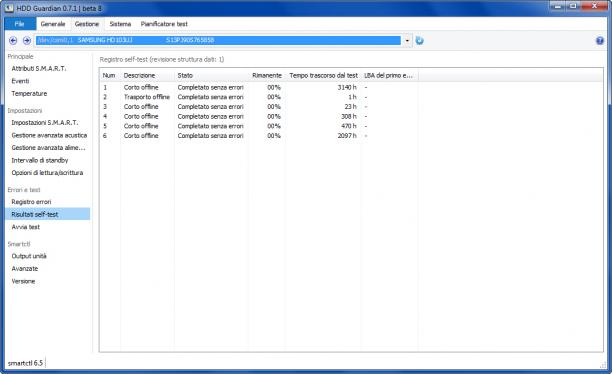Open Output unità under Smartctl
Screen dimensions: 612x374
[x=29, y=256]
